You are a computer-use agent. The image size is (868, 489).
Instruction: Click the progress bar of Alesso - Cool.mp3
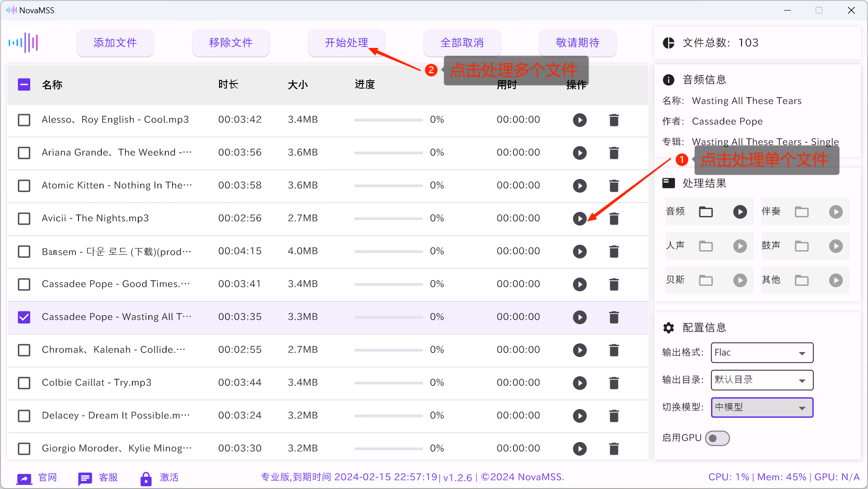(388, 120)
